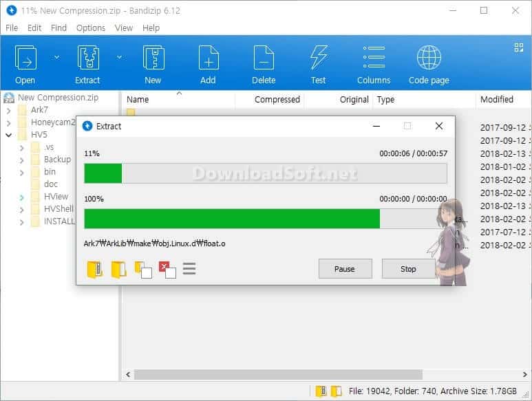This screenshot has width=532, height=401.
Task: Sort by the Modified column header
Action: 497,100
